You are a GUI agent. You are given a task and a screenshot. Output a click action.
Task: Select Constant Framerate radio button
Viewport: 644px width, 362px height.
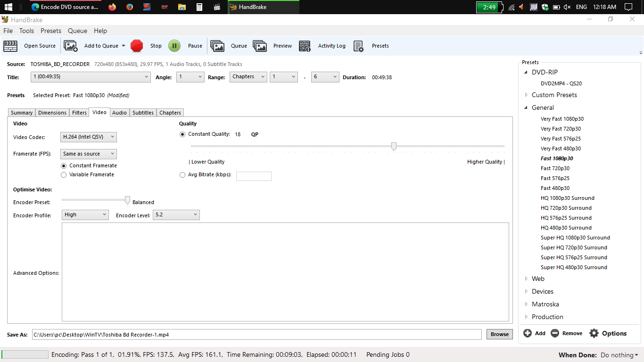(x=64, y=166)
